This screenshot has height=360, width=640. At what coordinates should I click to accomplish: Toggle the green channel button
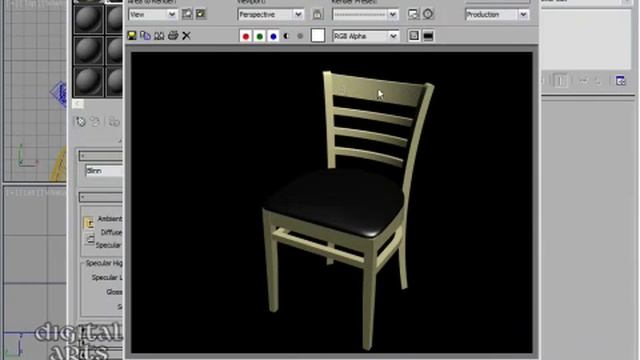[x=260, y=36]
